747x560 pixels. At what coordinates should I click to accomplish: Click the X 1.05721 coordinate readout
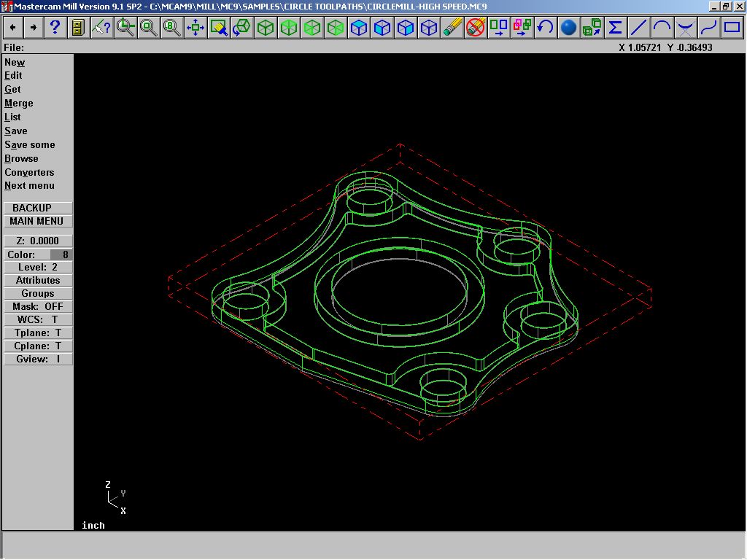(x=640, y=47)
